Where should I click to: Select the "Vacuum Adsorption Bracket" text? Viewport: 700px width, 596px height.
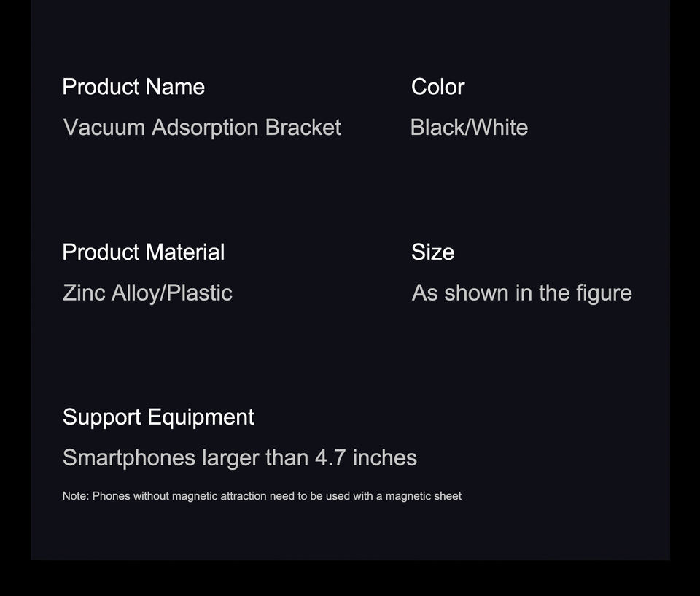click(202, 128)
